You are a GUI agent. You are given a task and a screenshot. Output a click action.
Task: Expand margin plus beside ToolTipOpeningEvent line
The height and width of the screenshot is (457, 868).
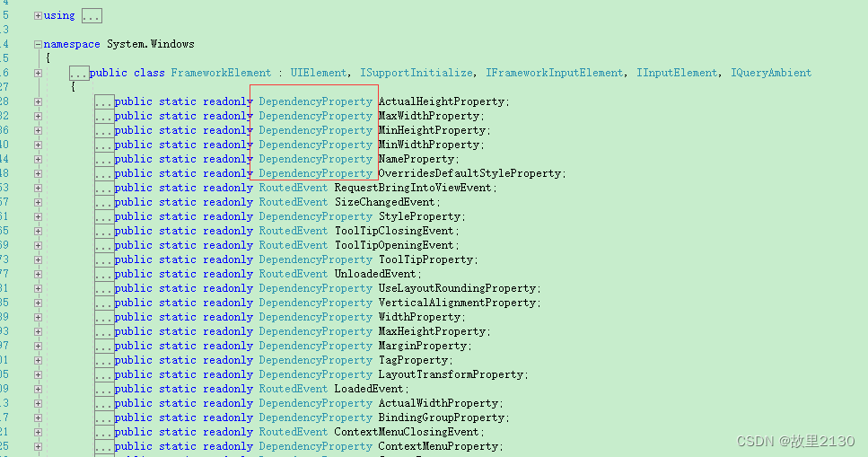pos(38,246)
